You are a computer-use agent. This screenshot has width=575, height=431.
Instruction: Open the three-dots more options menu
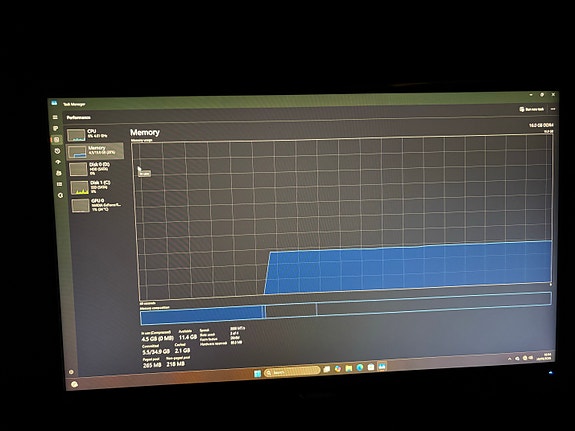(x=553, y=109)
